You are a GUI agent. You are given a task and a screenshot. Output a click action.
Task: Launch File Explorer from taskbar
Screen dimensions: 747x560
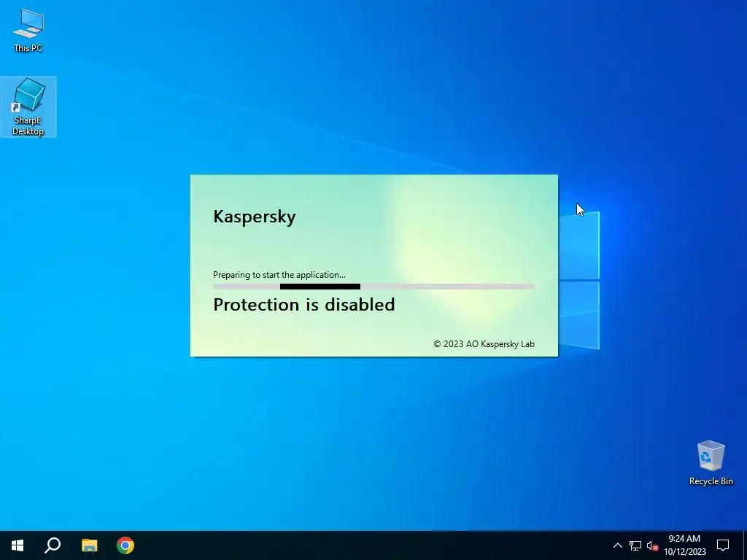pyautogui.click(x=89, y=545)
